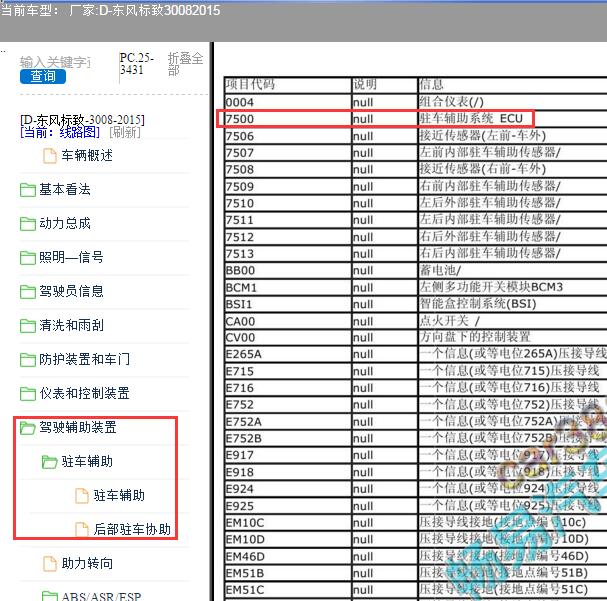607x601 pixels.
Task: Open the PC.25-3431 link
Action: pyautogui.click(x=136, y=64)
